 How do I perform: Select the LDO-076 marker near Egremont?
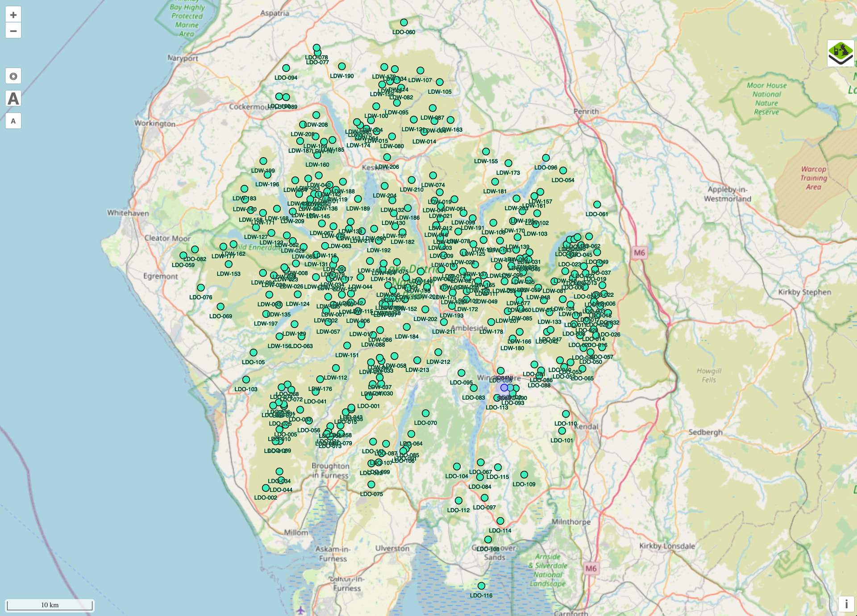point(201,288)
